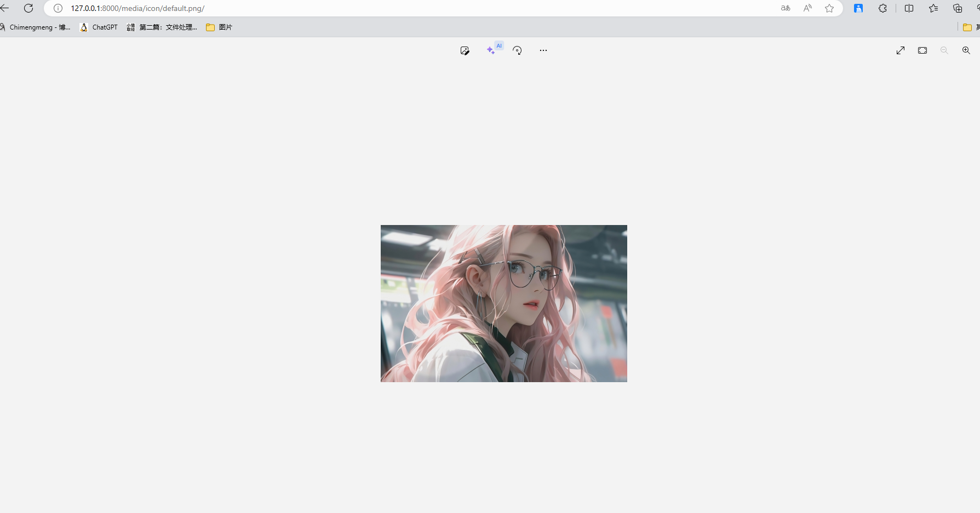Zoom out of the image
This screenshot has height=513, width=980.
point(944,50)
